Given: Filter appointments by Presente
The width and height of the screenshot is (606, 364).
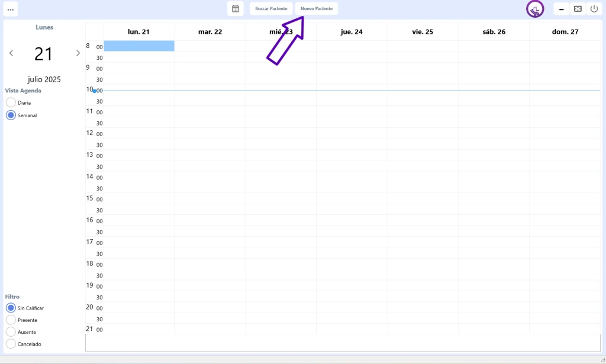Looking at the screenshot, I should tap(11, 320).
